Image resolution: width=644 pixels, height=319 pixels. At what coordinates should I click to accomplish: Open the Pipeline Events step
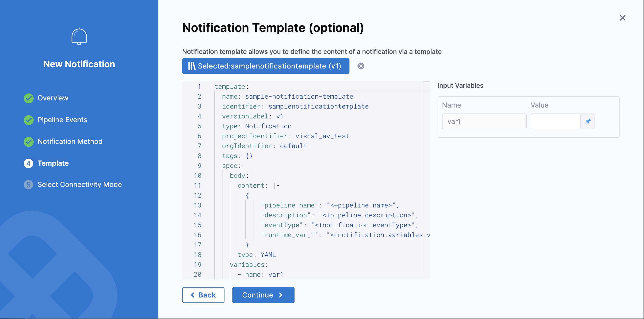[x=62, y=120]
